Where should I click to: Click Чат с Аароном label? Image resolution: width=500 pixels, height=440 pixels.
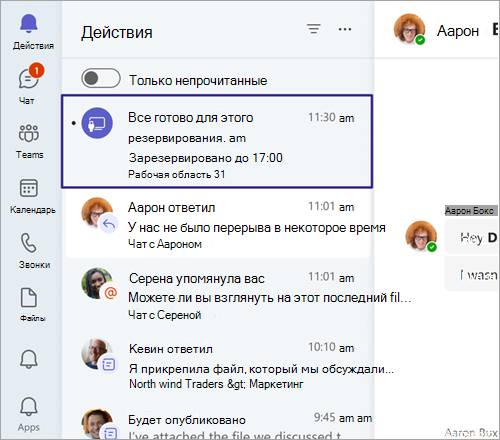[x=165, y=244]
